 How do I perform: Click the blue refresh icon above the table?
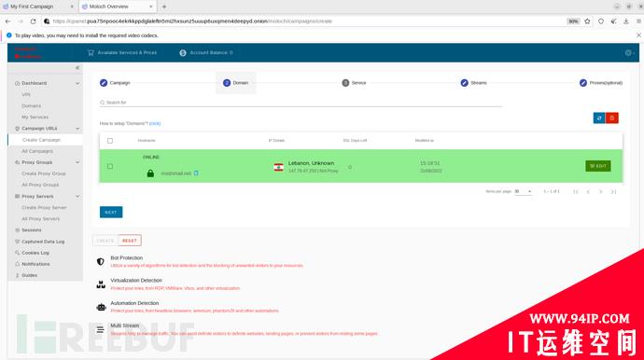(x=599, y=118)
